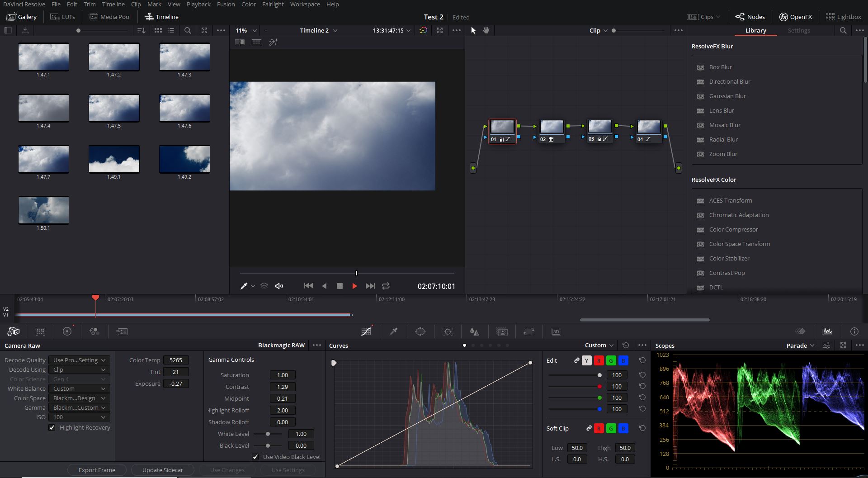Open the Timeline 2 selector dropdown

(x=319, y=30)
